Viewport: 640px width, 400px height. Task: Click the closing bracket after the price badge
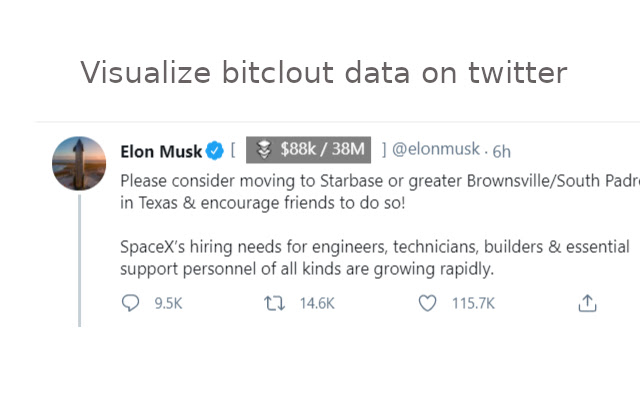[384, 150]
